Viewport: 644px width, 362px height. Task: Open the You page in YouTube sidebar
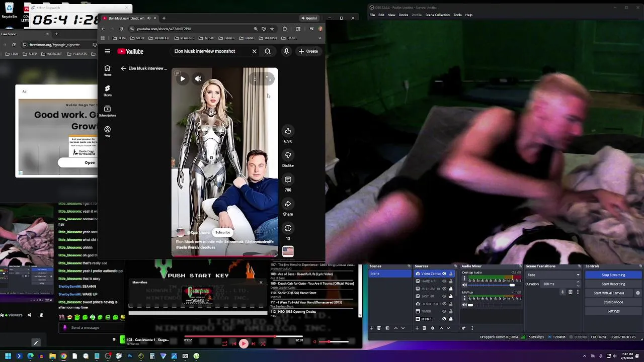click(107, 132)
